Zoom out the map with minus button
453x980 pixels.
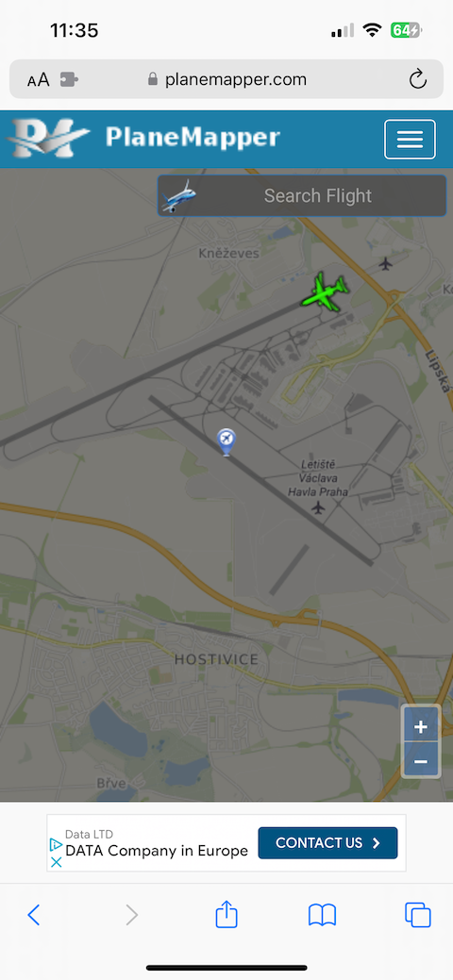click(421, 761)
